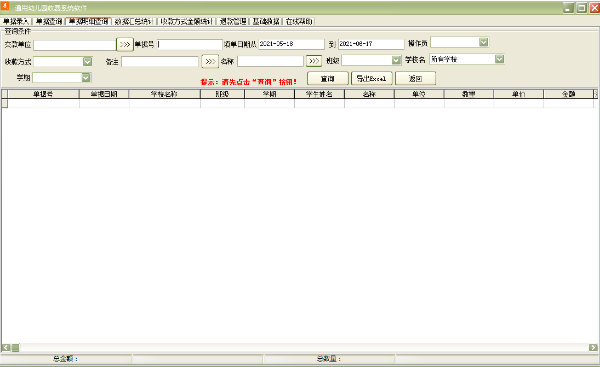Close the application window
Image resolution: width=600 pixels, height=367 pixels.
[595, 8]
